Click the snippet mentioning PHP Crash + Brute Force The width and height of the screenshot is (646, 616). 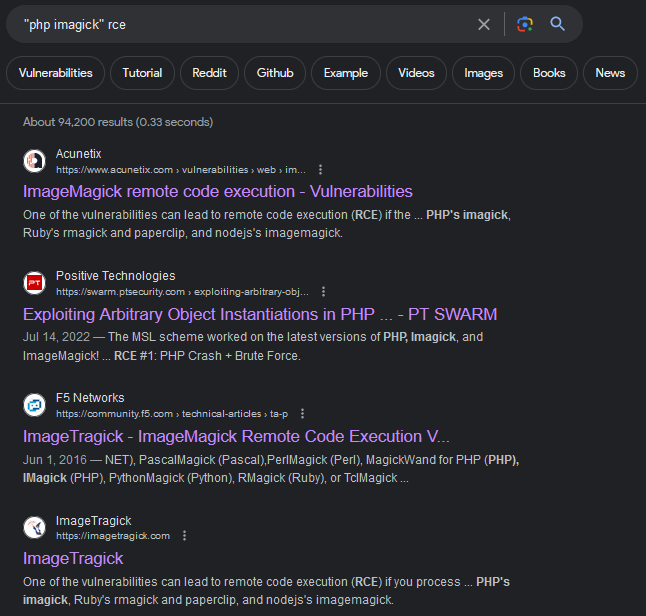coord(253,346)
